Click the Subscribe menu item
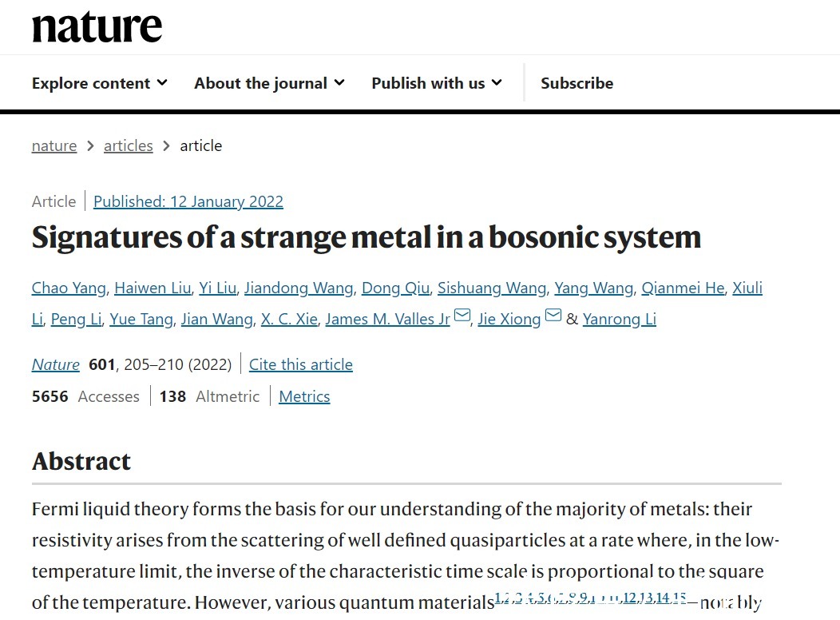Image resolution: width=840 pixels, height=620 pixels. [577, 83]
